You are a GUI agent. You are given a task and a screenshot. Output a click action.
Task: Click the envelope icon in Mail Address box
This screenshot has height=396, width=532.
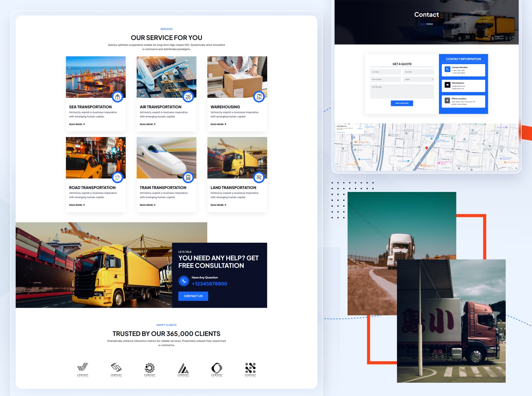coord(447,85)
